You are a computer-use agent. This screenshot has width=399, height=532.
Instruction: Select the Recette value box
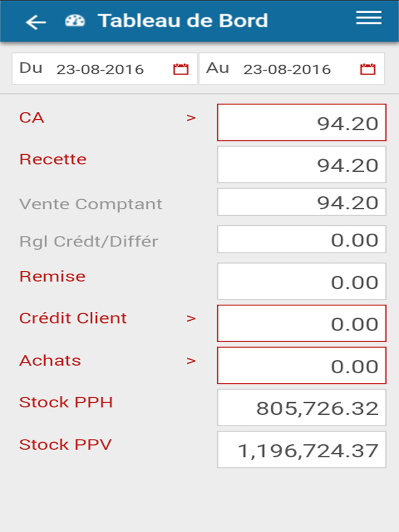pyautogui.click(x=302, y=164)
